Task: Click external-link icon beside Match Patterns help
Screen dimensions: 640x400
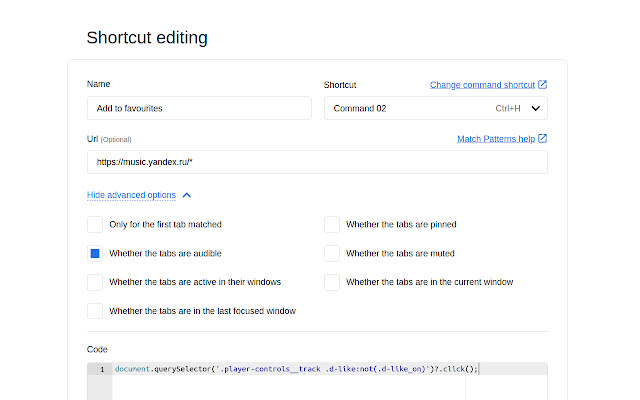Action: (543, 139)
